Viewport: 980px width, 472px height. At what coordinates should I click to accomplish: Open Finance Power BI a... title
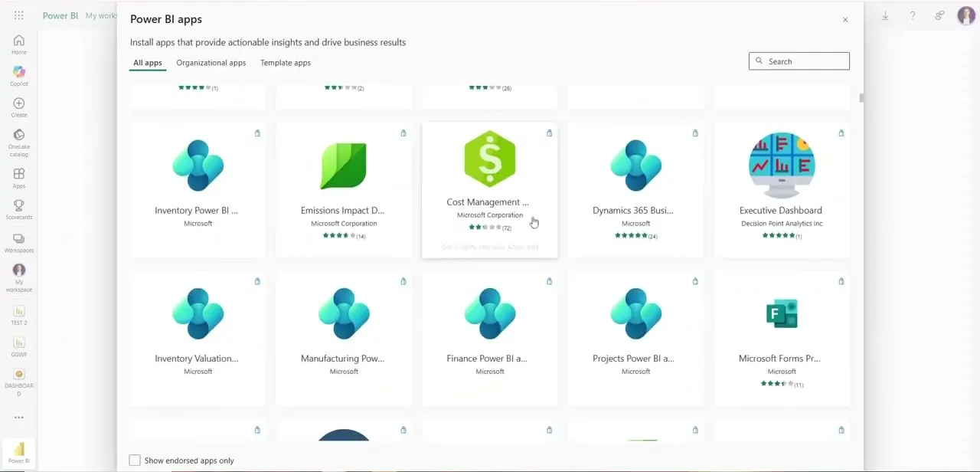tap(487, 359)
